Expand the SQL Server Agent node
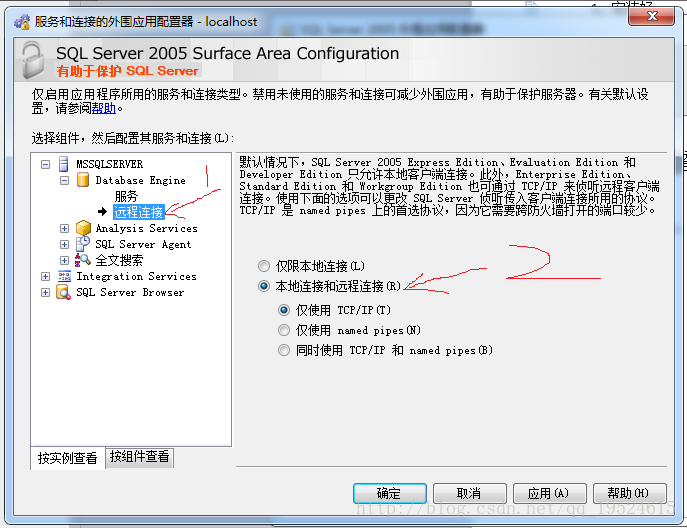The height and width of the screenshot is (528, 687). click(64, 245)
